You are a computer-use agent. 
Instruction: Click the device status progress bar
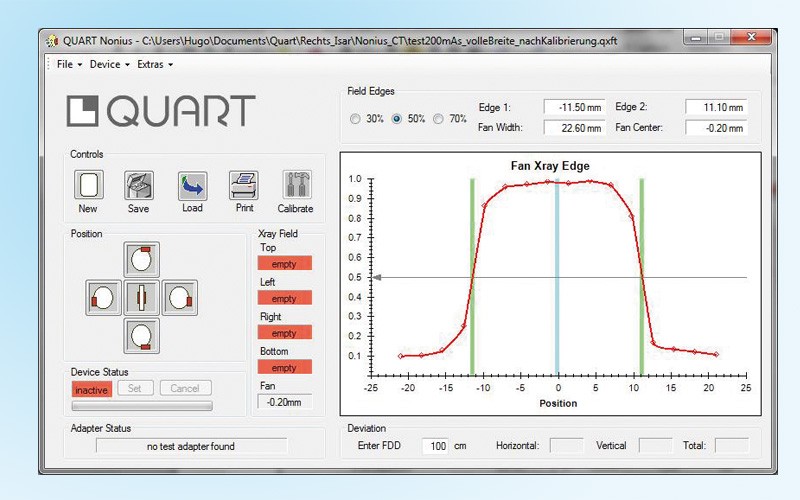(142, 406)
